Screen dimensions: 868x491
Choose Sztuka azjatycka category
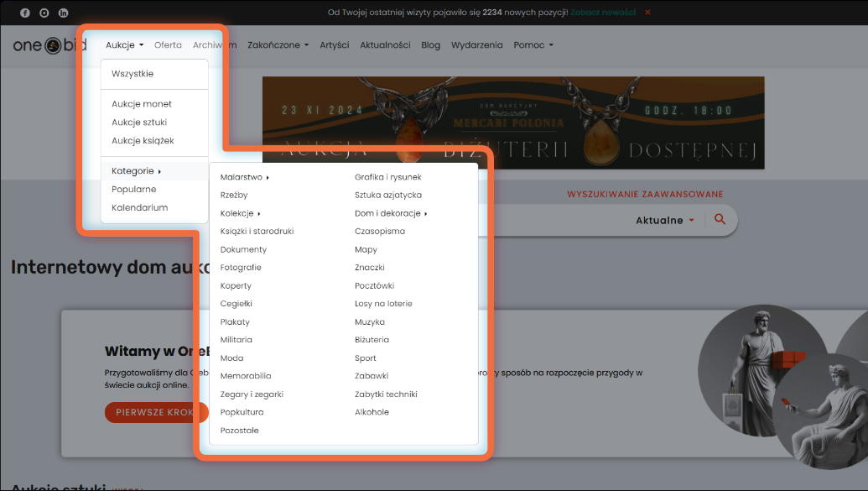388,195
